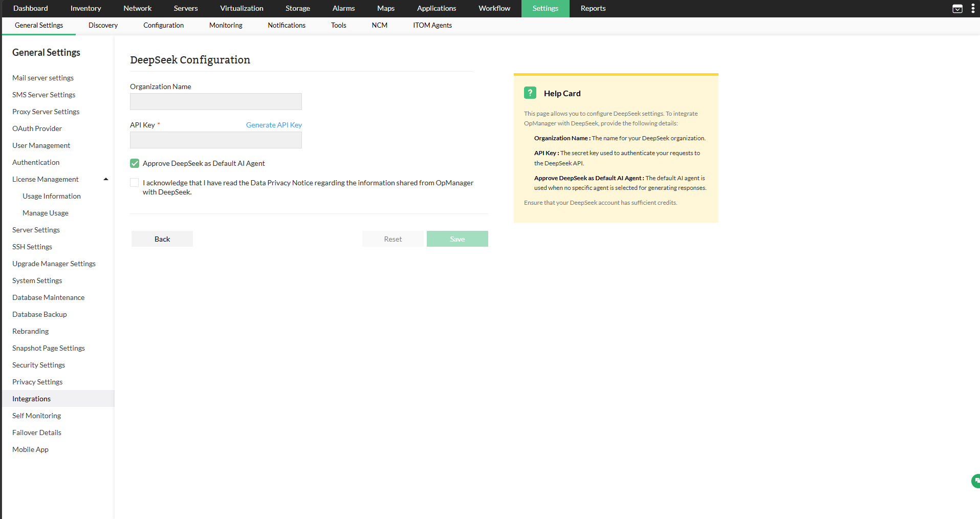980x519 pixels.
Task: Click the Generate API Key link
Action: [x=274, y=125]
